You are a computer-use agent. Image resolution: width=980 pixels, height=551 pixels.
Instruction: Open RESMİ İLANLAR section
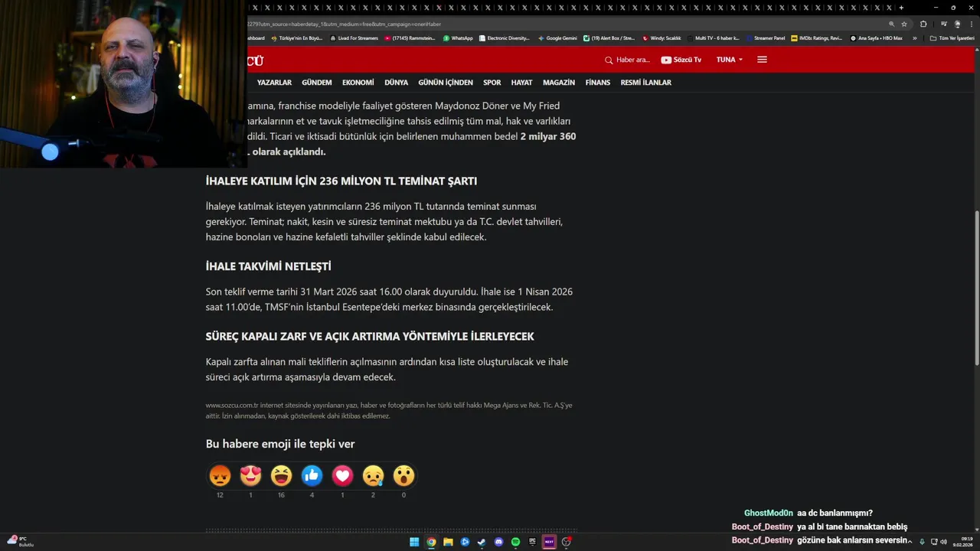645,83
